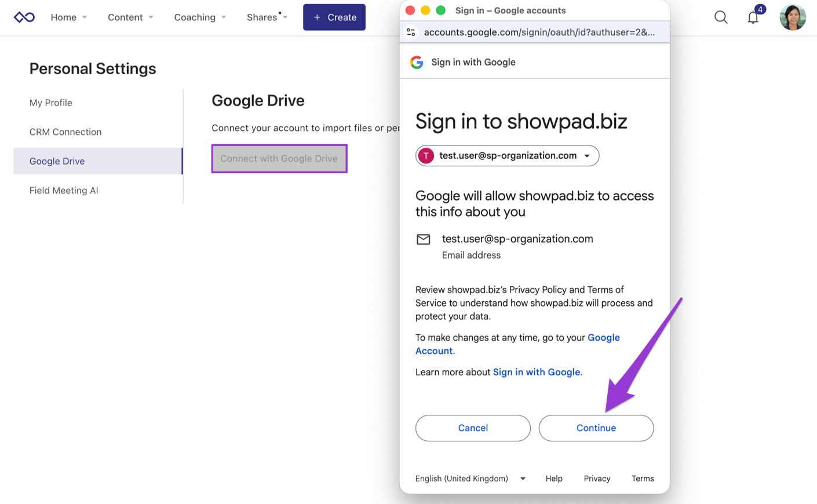Click the envelope email icon
Viewport: 817px width, 504px height.
coord(424,239)
